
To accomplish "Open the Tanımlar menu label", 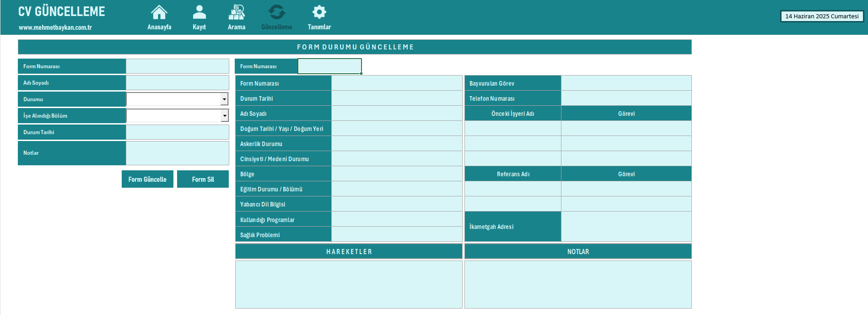I will pyautogui.click(x=319, y=27).
